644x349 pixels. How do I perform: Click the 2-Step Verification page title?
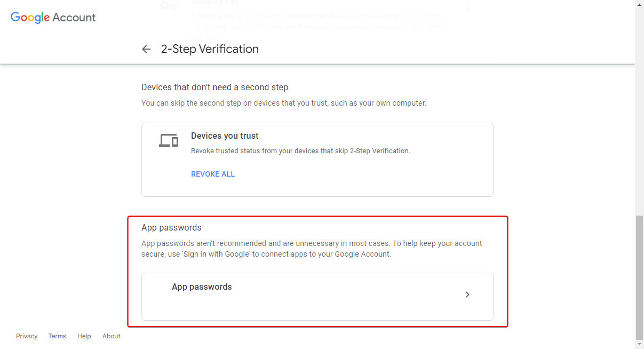point(210,49)
